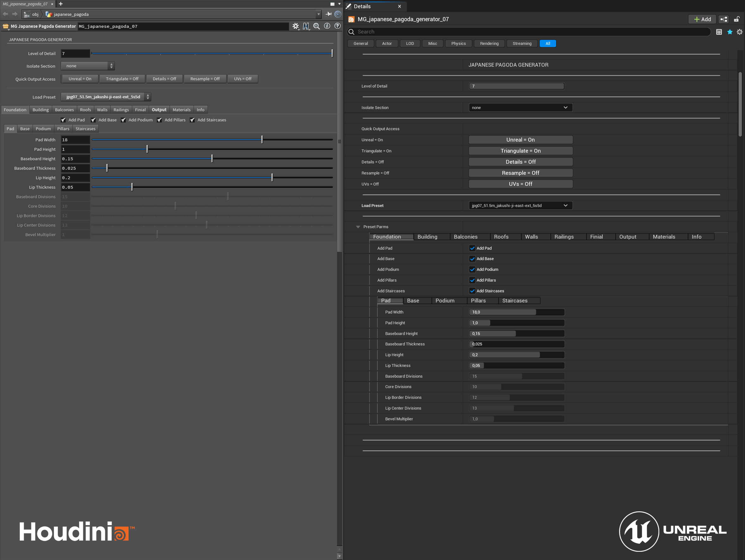Show node info via i icon
The image size is (745, 560).
click(327, 26)
